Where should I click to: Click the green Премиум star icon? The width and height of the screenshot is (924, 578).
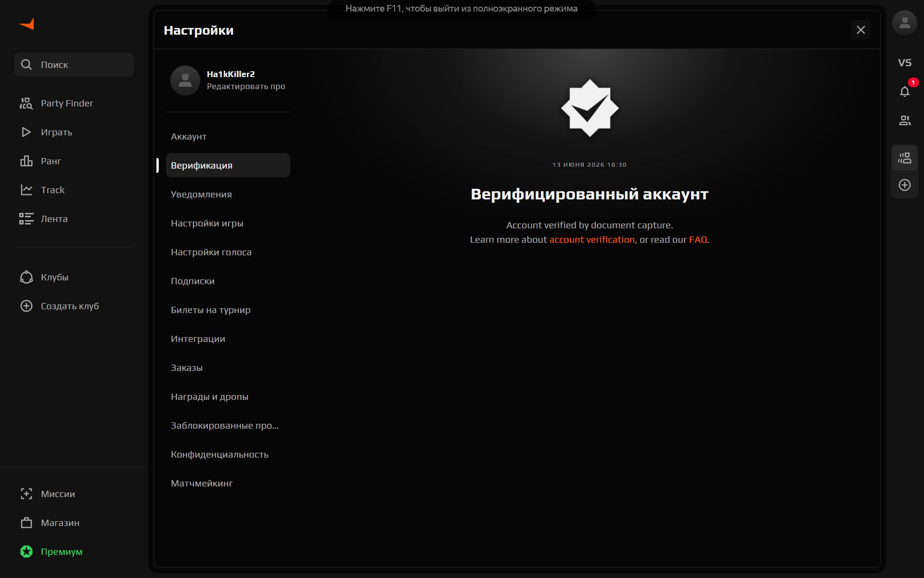[x=26, y=552]
